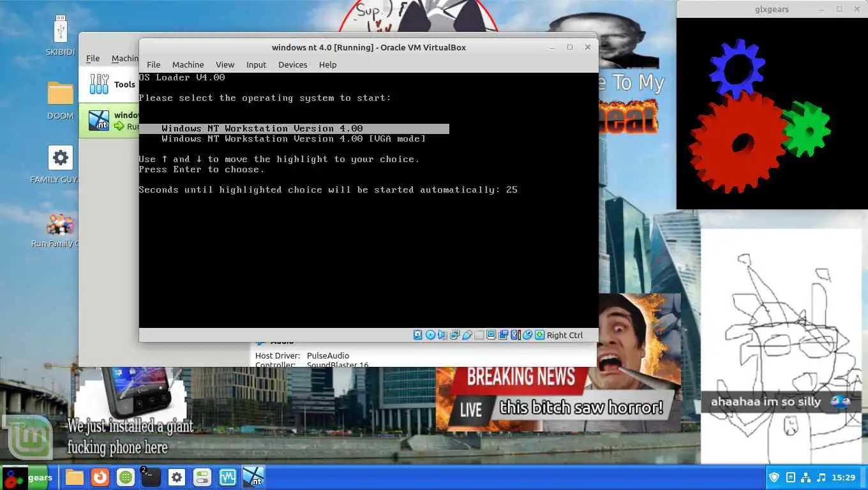Open the File menu in the running VM window
This screenshot has height=490, width=868.
coord(153,64)
